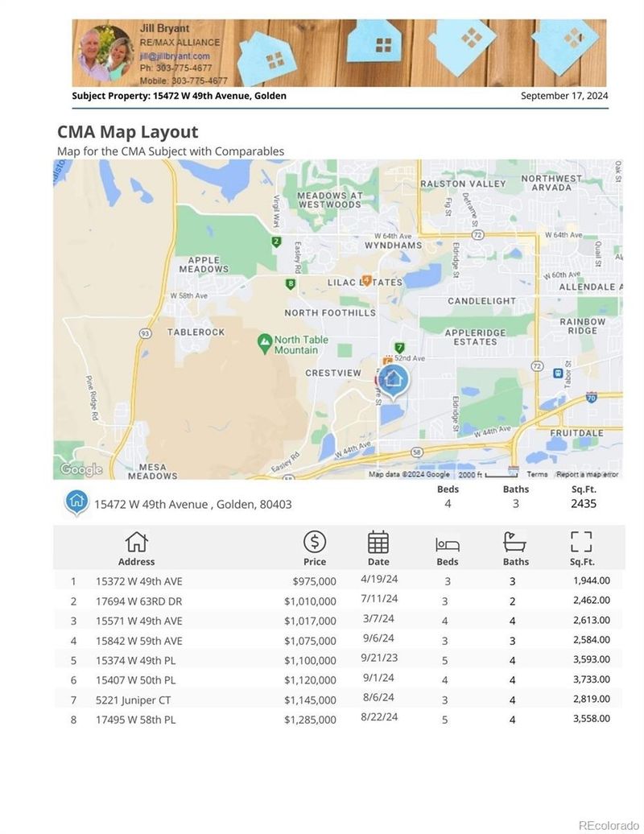Screen dimensions: 644x834
Task: Click the 9/21/23 sale date
Action: click(x=379, y=658)
